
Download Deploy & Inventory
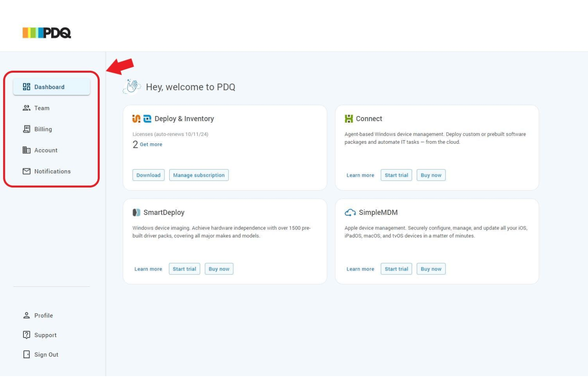coord(149,175)
